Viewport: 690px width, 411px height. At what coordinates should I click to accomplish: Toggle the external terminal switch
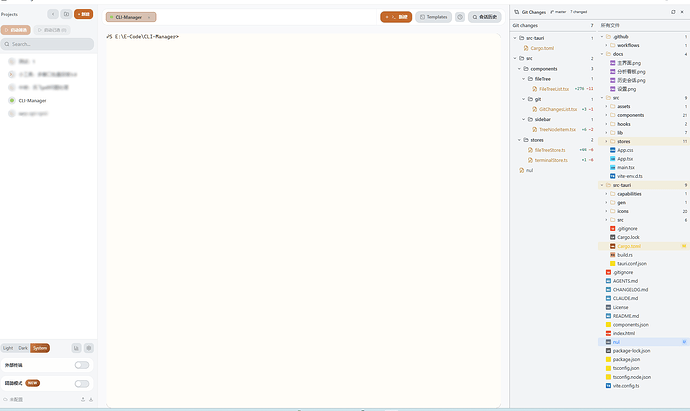[82, 365]
